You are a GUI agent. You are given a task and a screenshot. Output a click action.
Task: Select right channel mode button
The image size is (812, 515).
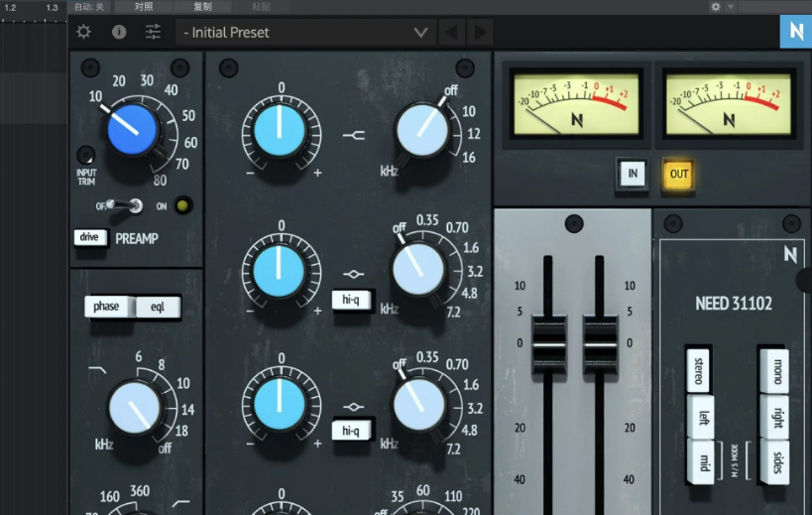tap(774, 418)
